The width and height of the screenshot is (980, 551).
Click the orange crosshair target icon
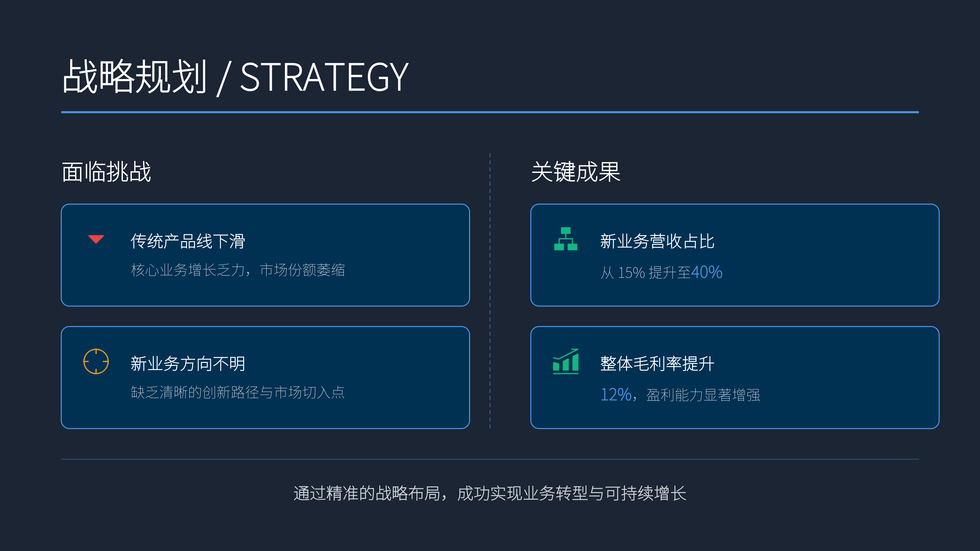[96, 361]
